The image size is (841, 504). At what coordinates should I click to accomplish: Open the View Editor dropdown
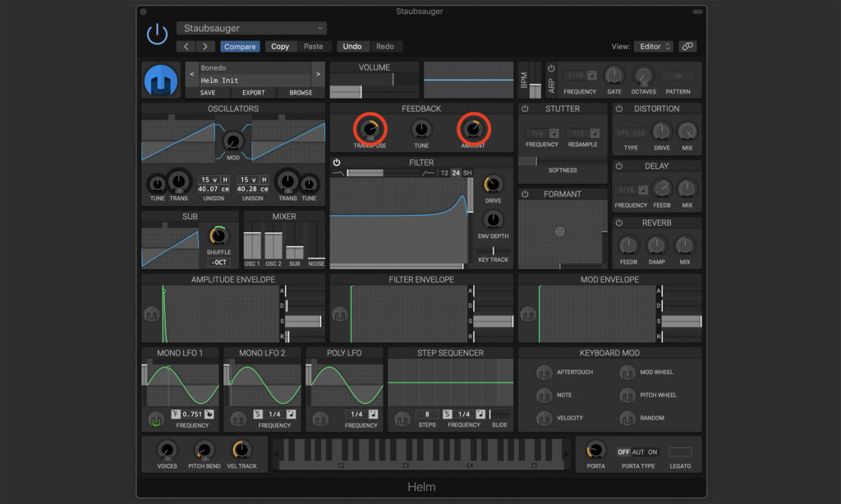pos(653,47)
